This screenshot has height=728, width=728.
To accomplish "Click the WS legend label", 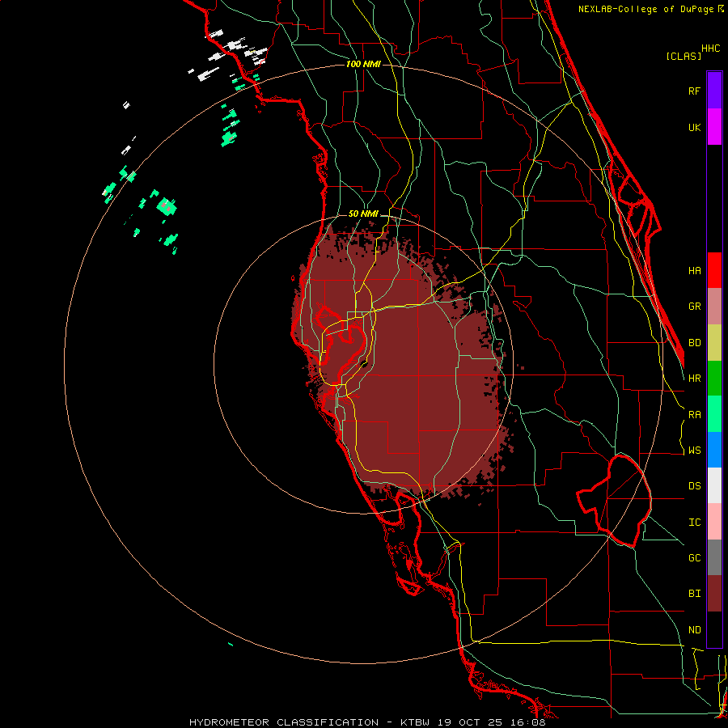I will pos(694,450).
